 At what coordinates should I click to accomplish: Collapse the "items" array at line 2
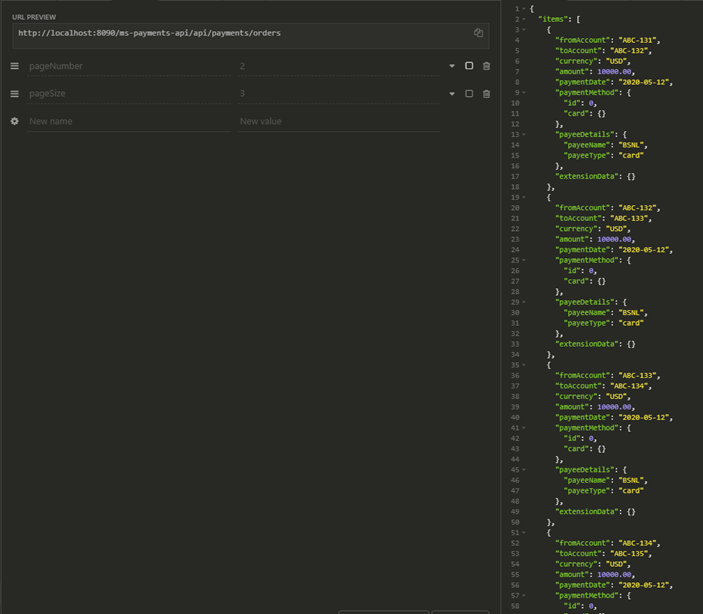click(x=526, y=19)
